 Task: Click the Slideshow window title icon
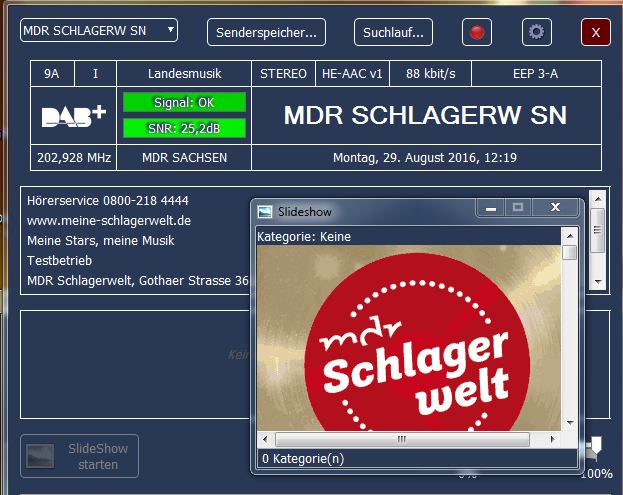(265, 212)
